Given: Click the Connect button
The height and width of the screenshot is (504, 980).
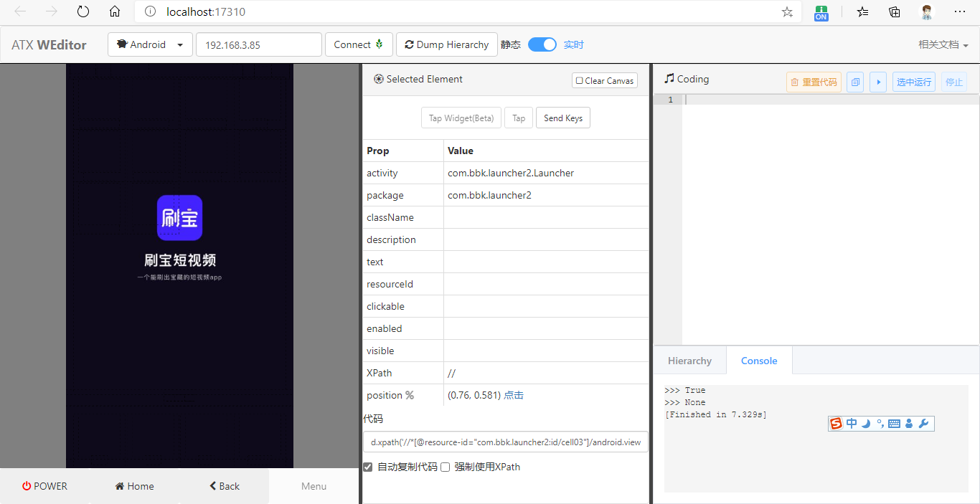Looking at the screenshot, I should [359, 44].
